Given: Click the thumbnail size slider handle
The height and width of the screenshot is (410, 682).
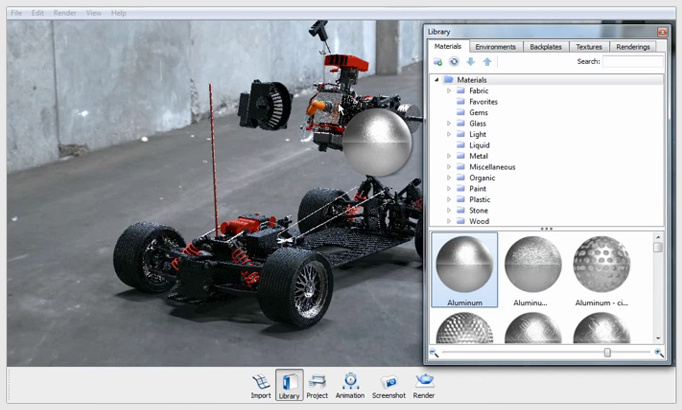Looking at the screenshot, I should pos(607,353).
